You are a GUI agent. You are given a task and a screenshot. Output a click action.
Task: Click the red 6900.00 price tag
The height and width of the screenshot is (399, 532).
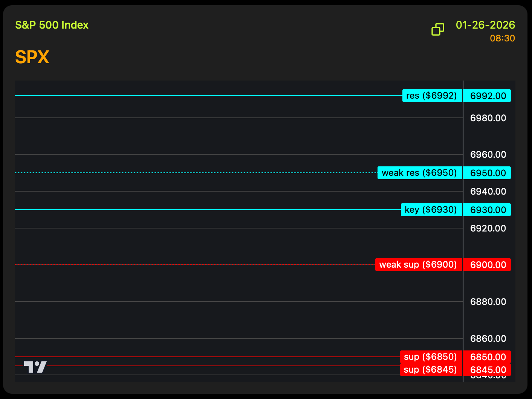click(487, 265)
